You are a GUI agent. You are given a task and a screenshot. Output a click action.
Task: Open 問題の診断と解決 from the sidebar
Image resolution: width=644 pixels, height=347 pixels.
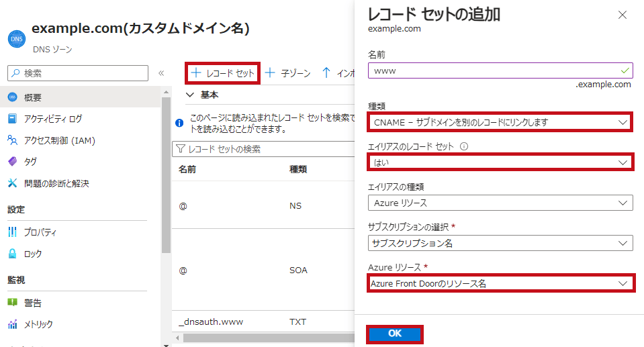[56, 183]
